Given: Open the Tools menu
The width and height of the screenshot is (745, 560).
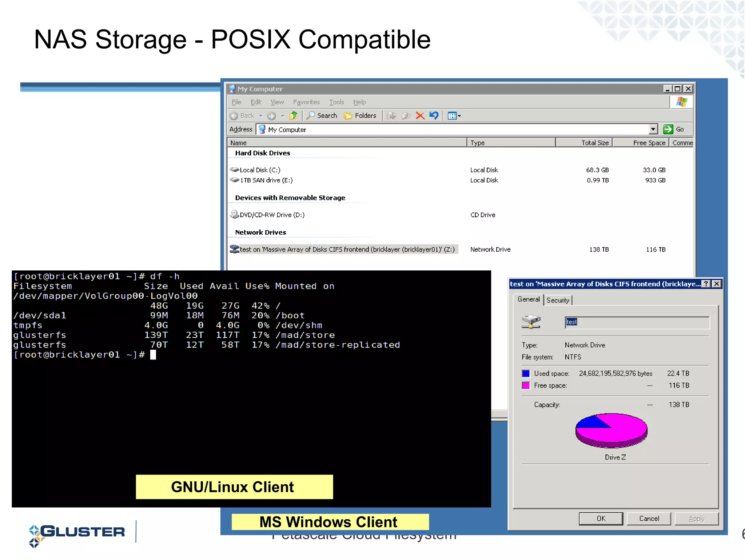Looking at the screenshot, I should (336, 102).
